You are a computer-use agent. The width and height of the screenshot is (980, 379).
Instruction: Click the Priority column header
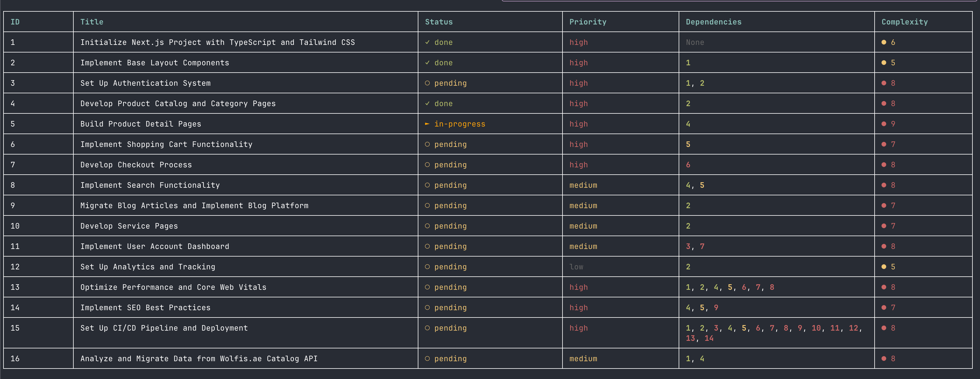pos(588,22)
